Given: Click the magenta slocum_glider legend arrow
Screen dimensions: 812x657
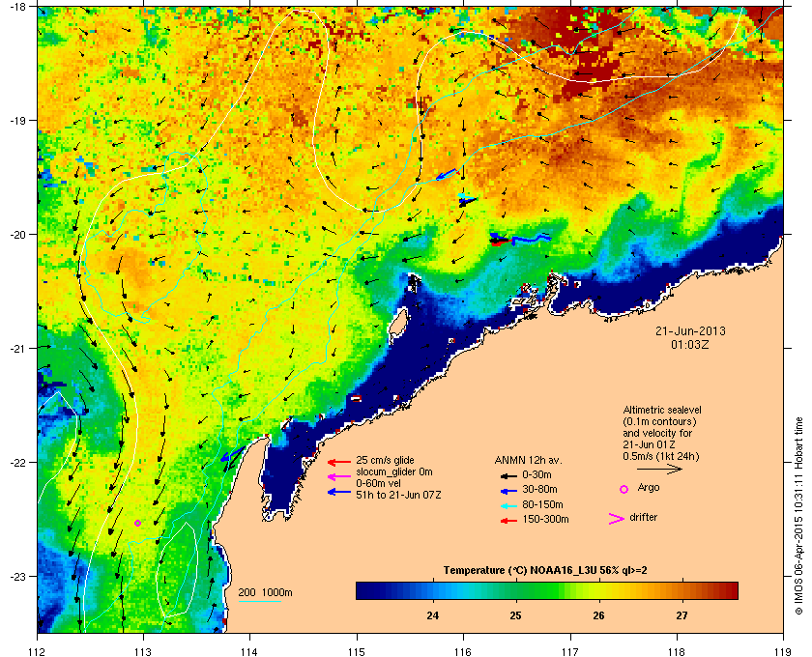Looking at the screenshot, I should (x=339, y=477).
